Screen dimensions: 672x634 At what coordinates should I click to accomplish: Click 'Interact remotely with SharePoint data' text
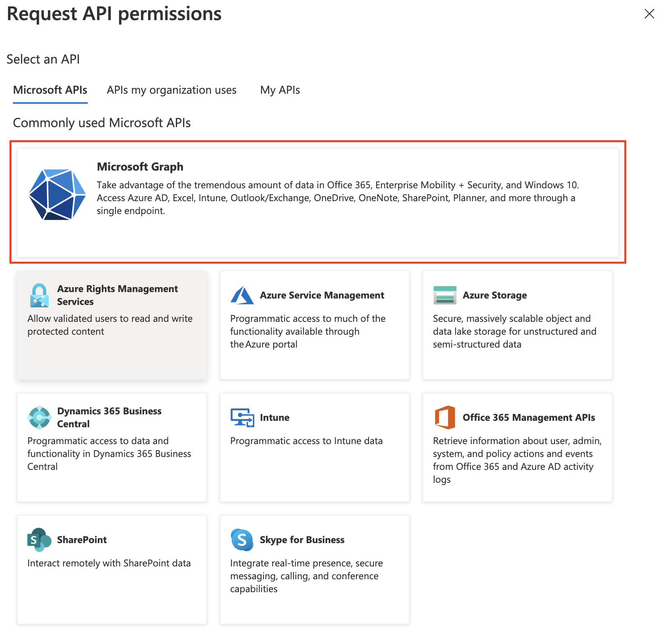(109, 563)
